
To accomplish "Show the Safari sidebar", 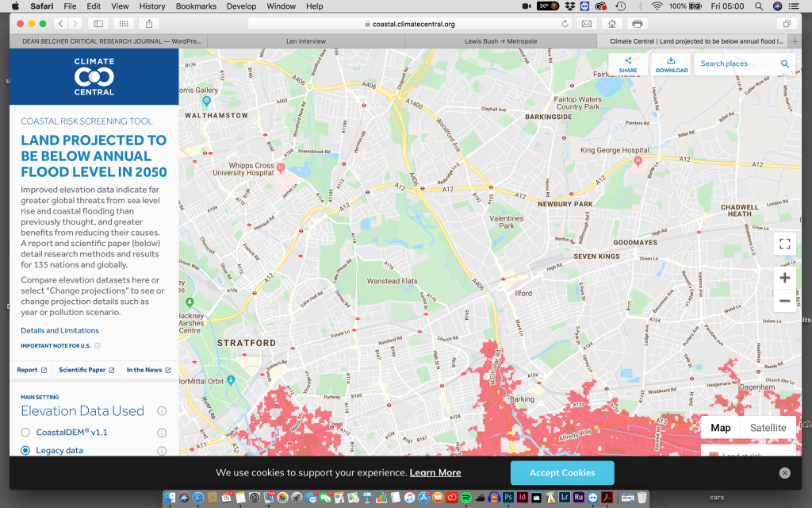I will pos(98,24).
